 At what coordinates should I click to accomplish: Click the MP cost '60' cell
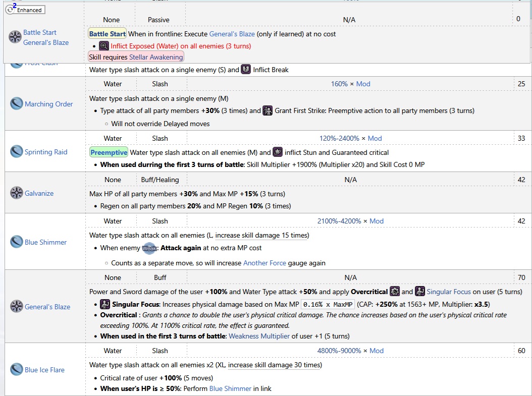click(x=521, y=351)
